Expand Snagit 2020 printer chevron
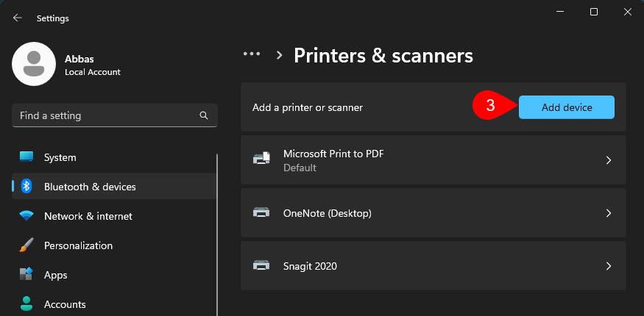The image size is (644, 316). 608,266
